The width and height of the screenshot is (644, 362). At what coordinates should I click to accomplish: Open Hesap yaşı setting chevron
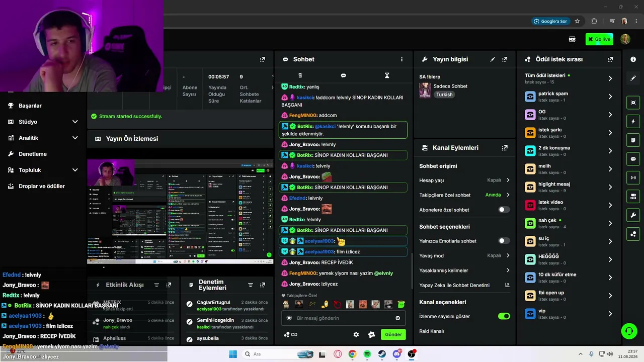(508, 180)
